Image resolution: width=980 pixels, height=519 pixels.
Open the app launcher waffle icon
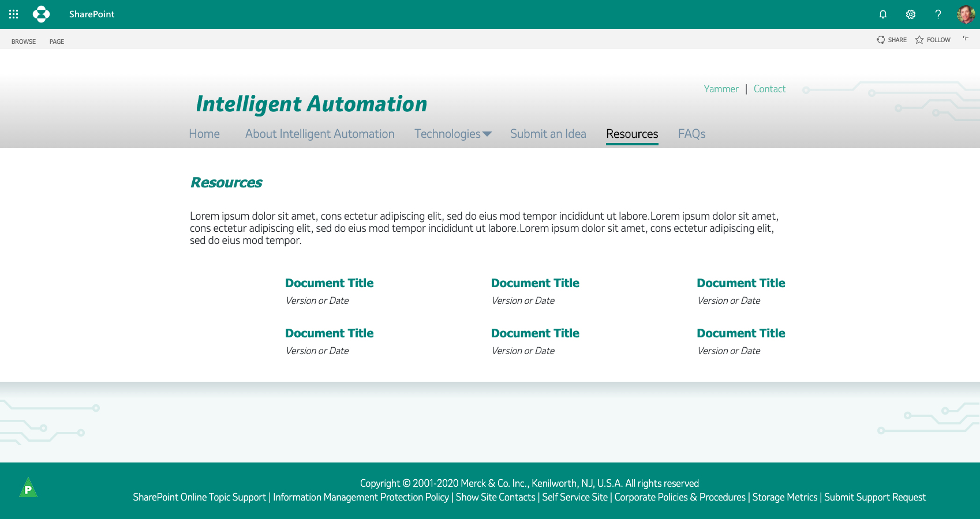[x=14, y=14]
